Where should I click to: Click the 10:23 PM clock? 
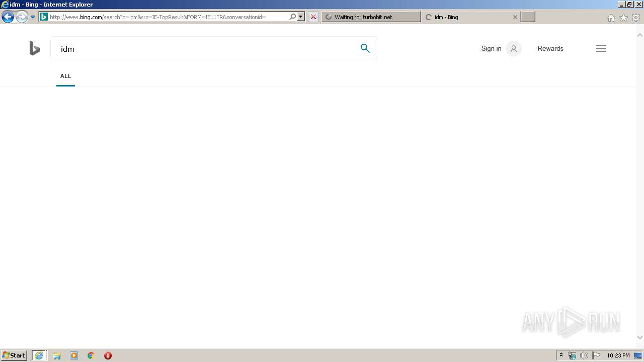click(618, 355)
